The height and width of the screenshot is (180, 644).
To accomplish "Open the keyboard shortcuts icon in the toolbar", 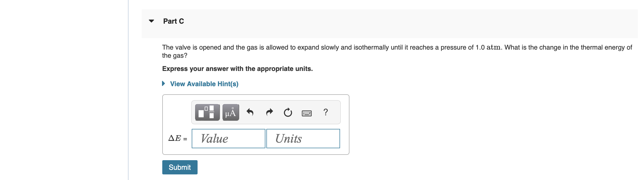I will tap(307, 113).
